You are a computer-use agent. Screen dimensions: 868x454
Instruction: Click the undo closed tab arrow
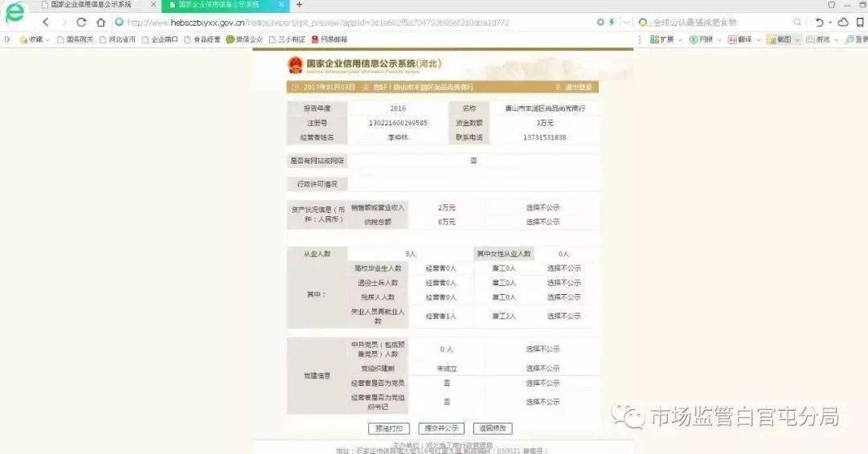pos(819,22)
